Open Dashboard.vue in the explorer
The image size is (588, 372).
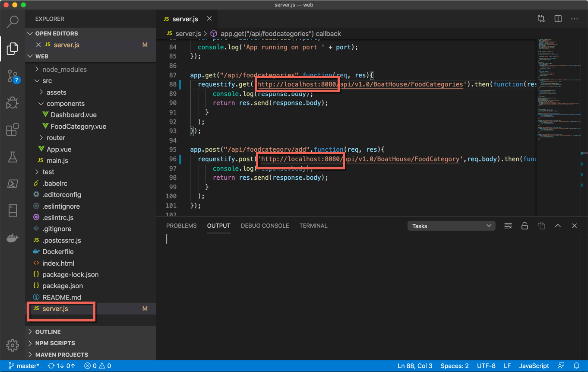pos(73,115)
